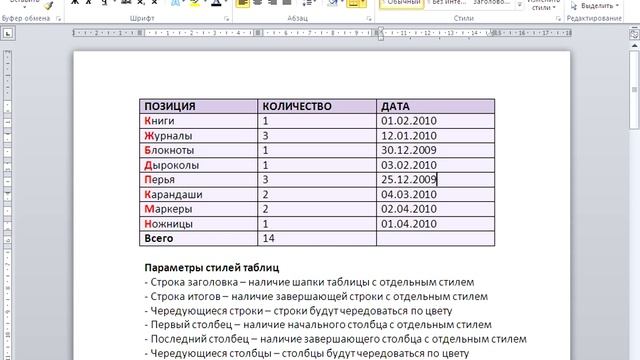This screenshot has width=640, height=360.
Task: Click the Ножницы cell
Action: click(x=198, y=224)
